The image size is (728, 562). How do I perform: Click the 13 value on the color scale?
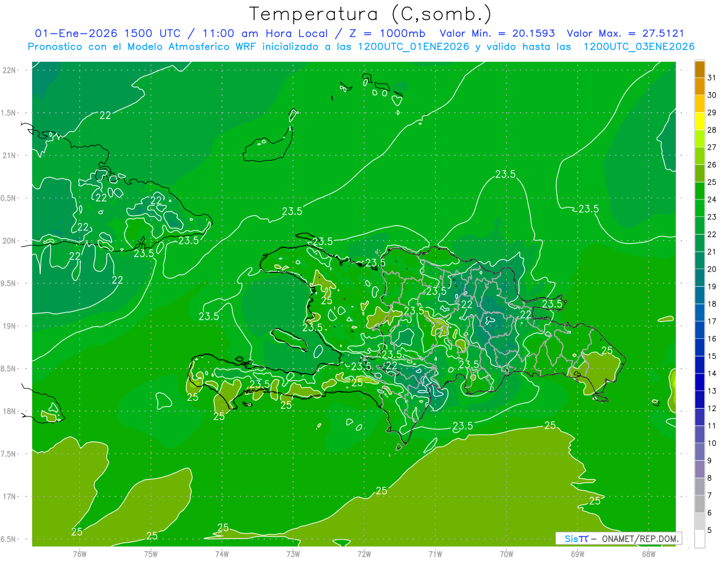[712, 391]
